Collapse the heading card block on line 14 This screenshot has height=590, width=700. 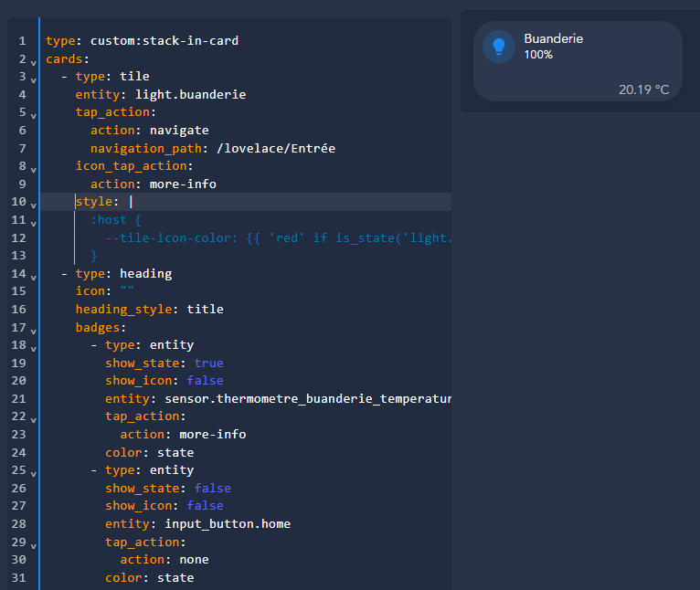33,277
